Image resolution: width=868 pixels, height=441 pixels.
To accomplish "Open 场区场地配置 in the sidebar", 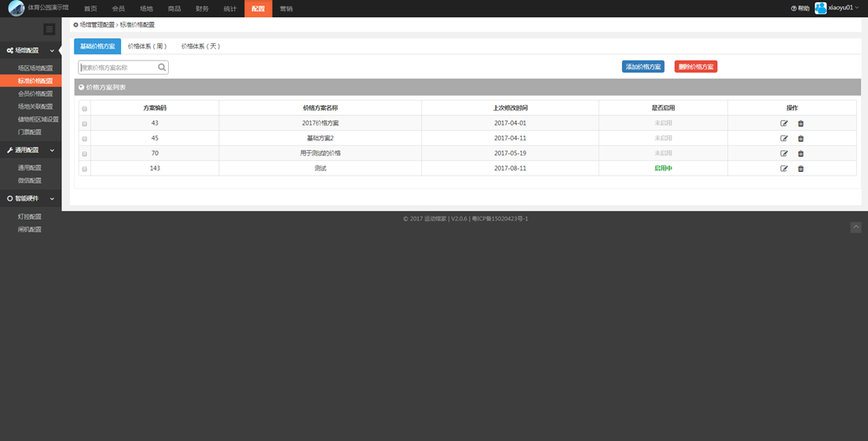I will [35, 68].
